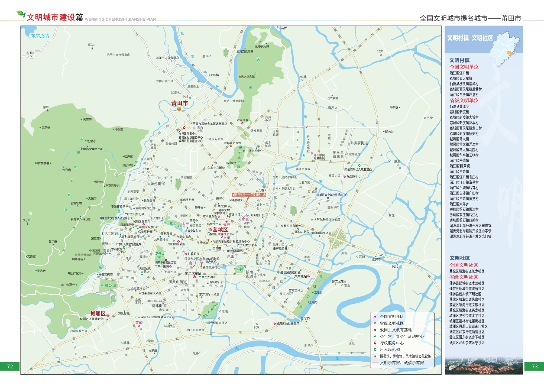This screenshot has height=392, width=544.
Task: Select 城厢区凤凰山街道南门社区 entry
Action: click(469, 326)
